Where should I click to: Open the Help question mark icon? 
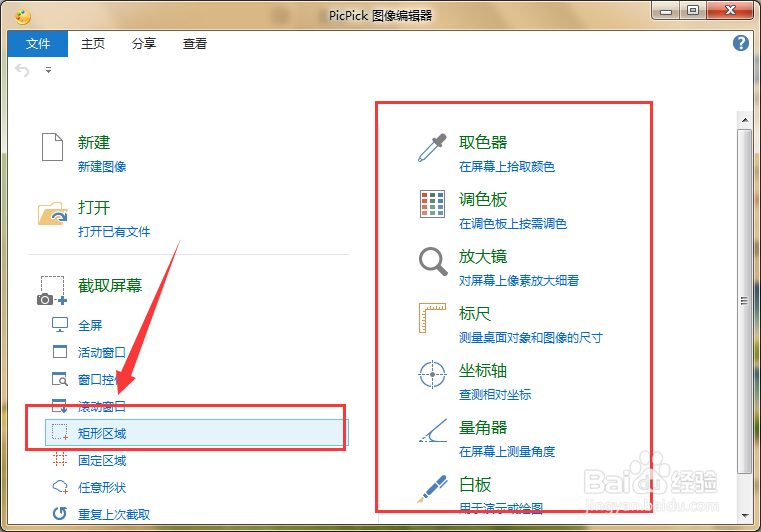coord(741,43)
